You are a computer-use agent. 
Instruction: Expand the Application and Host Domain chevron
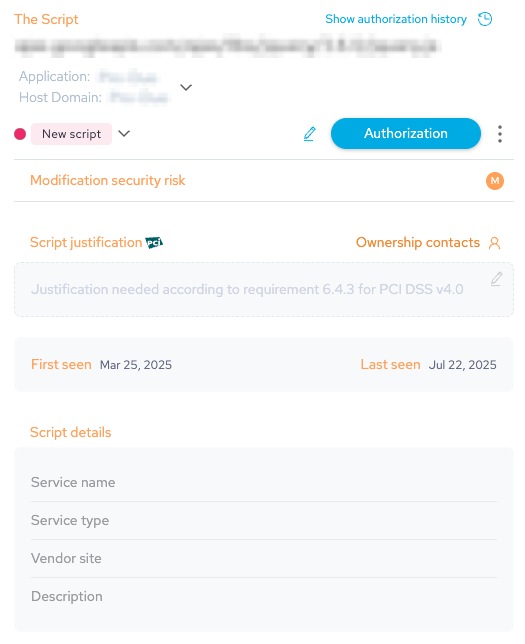coord(186,87)
